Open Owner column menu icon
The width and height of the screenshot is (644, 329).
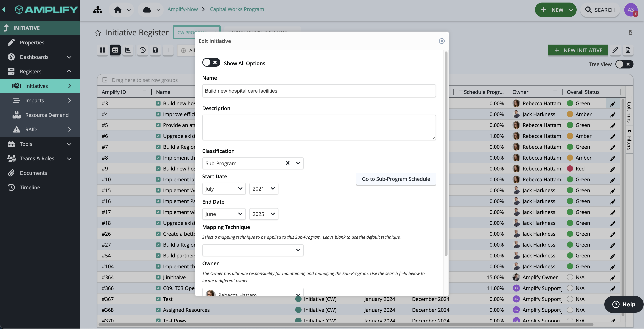coord(555,92)
